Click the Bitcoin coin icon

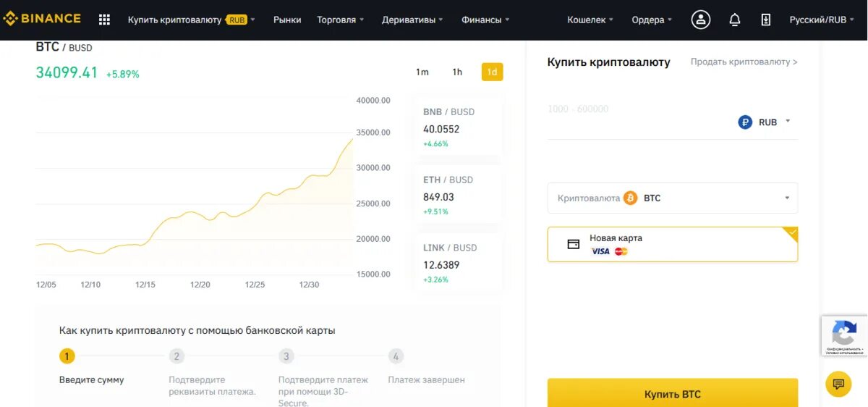[630, 198]
